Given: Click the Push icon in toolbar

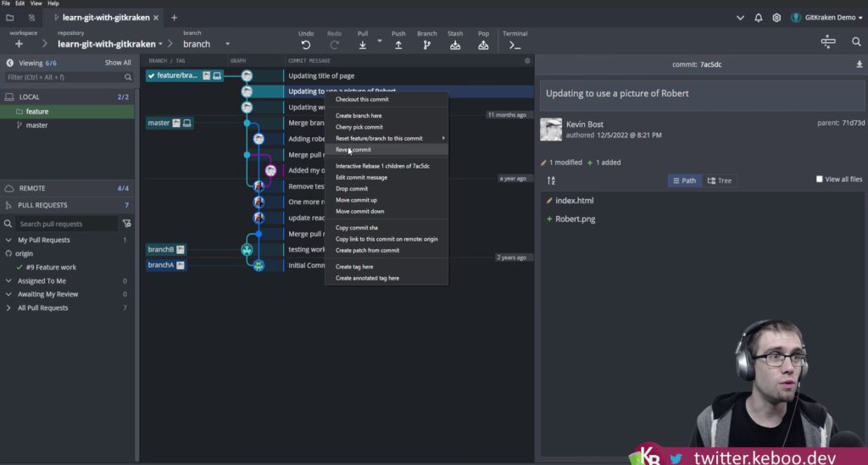Looking at the screenshot, I should (x=398, y=44).
